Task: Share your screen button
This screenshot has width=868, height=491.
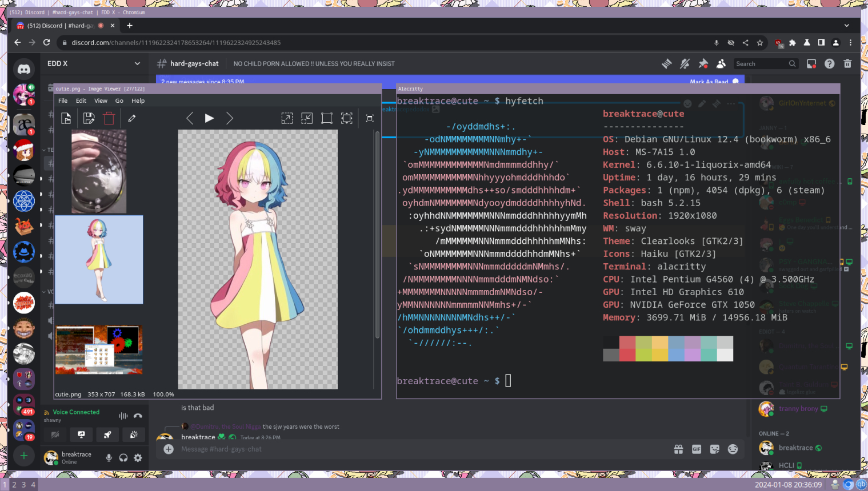Action: (82, 434)
